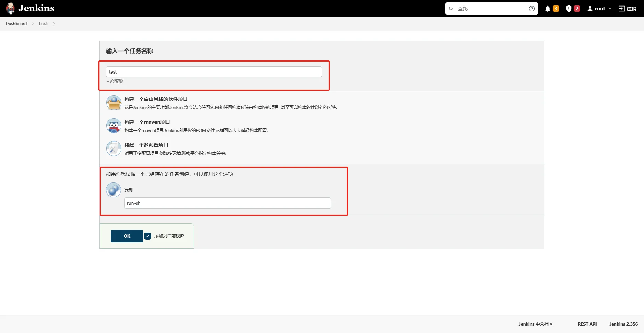The height and width of the screenshot is (333, 644).
Task: Click the copy-from field containing run-sh
Action: (227, 203)
